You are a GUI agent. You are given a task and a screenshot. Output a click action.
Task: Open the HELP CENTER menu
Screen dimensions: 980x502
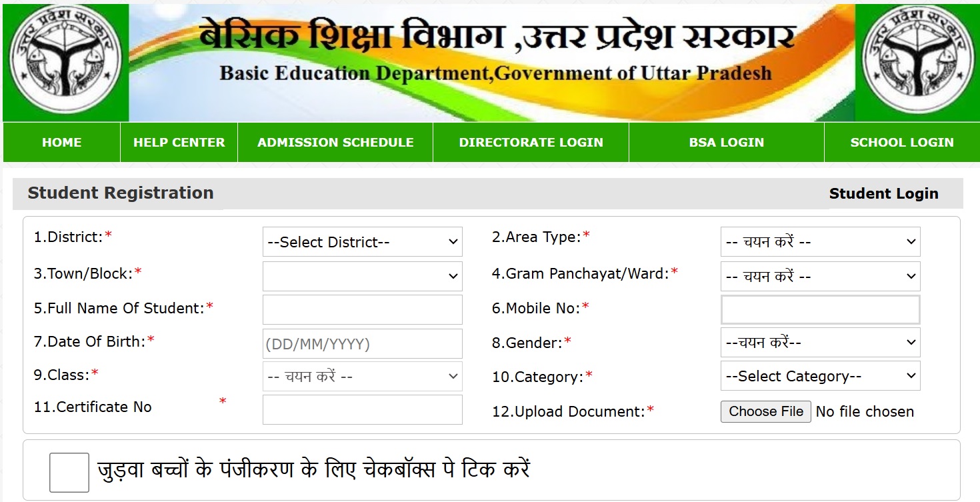179,142
